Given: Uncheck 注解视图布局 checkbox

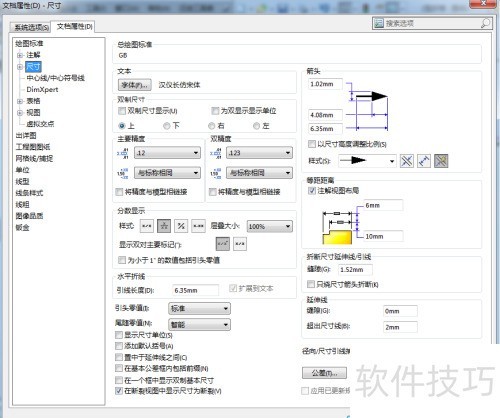Looking at the screenshot, I should [312, 191].
